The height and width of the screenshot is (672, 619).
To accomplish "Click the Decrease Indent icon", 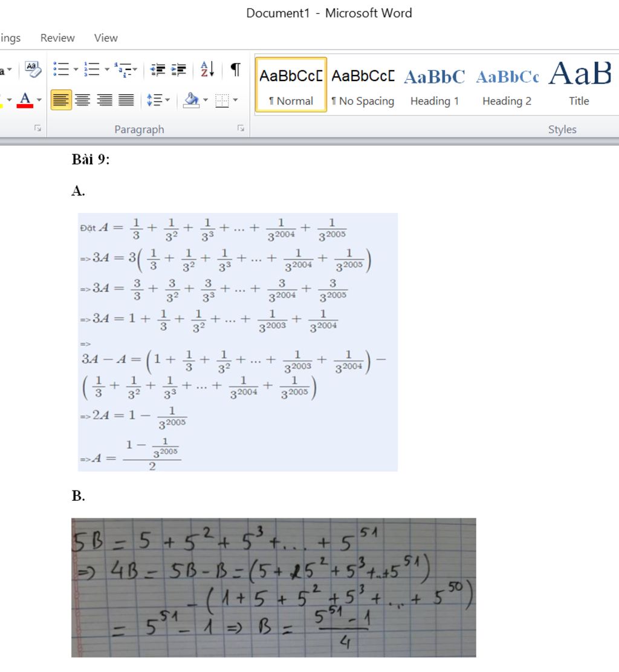I will [158, 70].
